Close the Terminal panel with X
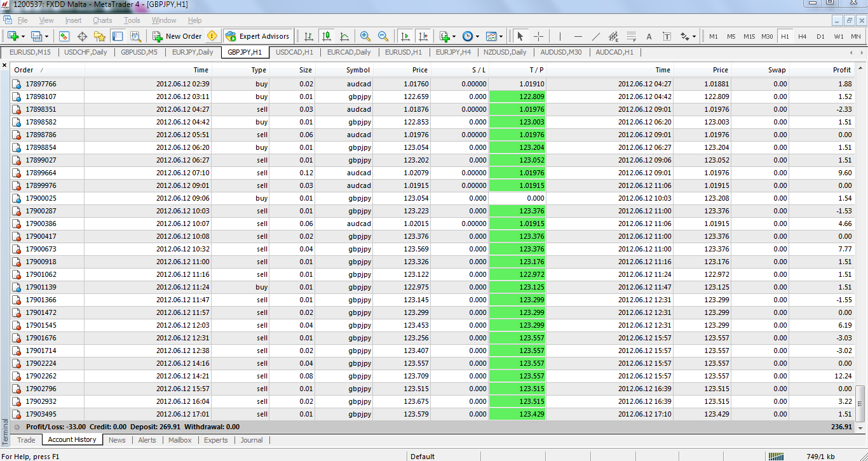The image size is (868, 461). pos(5,65)
